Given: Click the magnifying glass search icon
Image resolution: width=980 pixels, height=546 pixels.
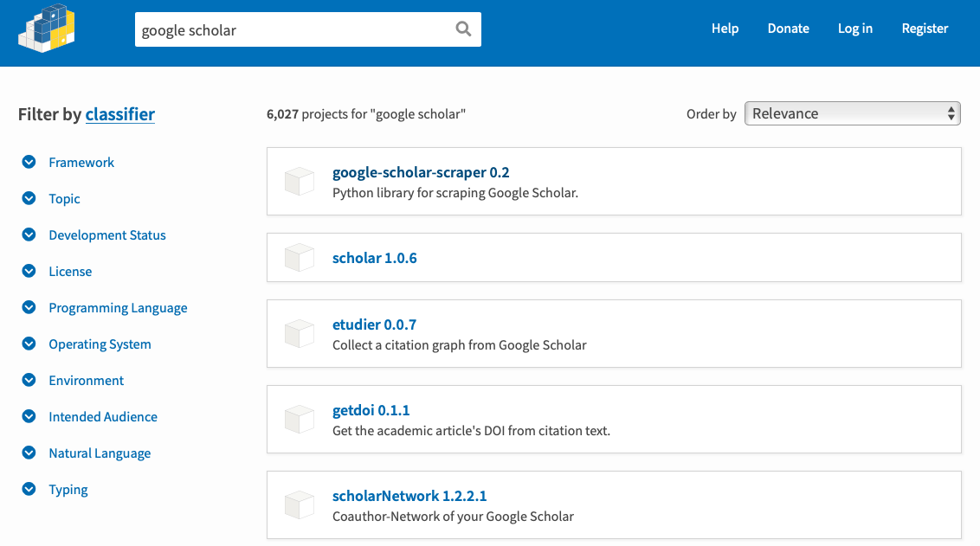Looking at the screenshot, I should (463, 29).
